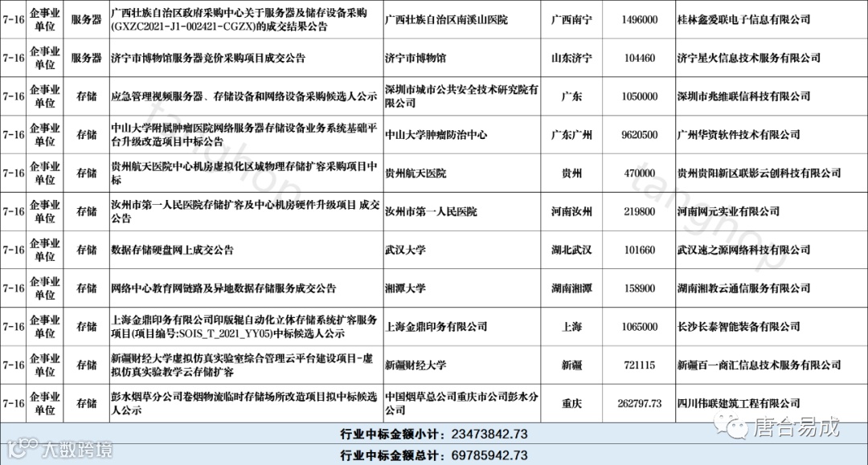Select winner 武汉速之源网络科技有限公司
The width and height of the screenshot is (868, 465).
[743, 250]
